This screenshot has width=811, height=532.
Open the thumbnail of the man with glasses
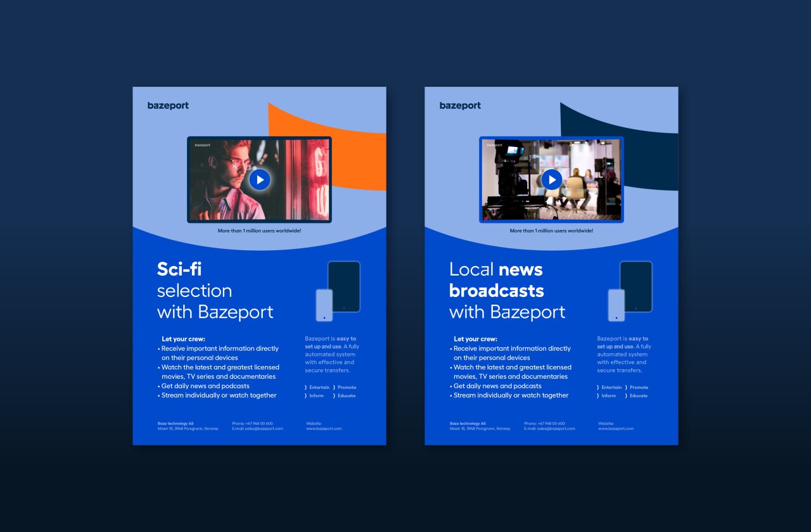point(259,179)
